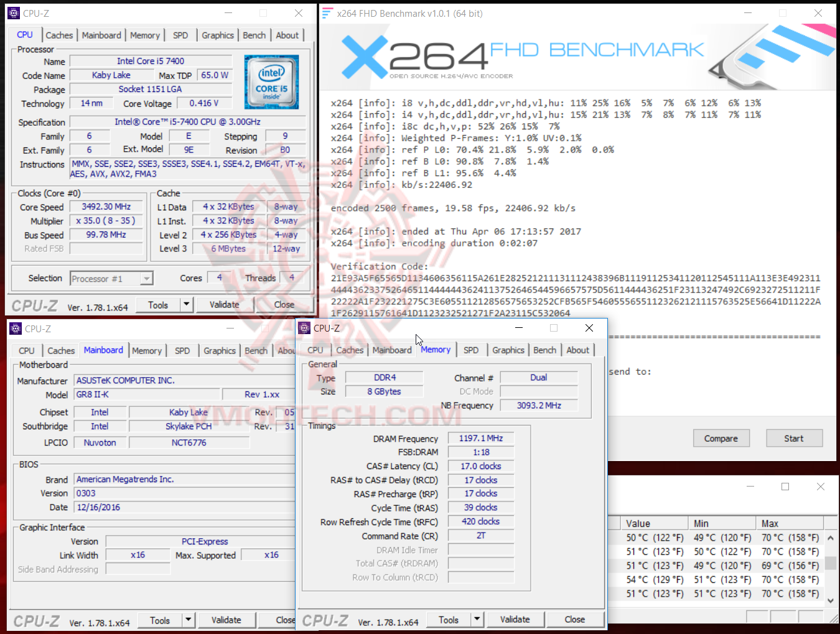The width and height of the screenshot is (840, 634).
Task: Click the CPU-Z title bar icon of the Mainboard window
Action: tap(16, 329)
